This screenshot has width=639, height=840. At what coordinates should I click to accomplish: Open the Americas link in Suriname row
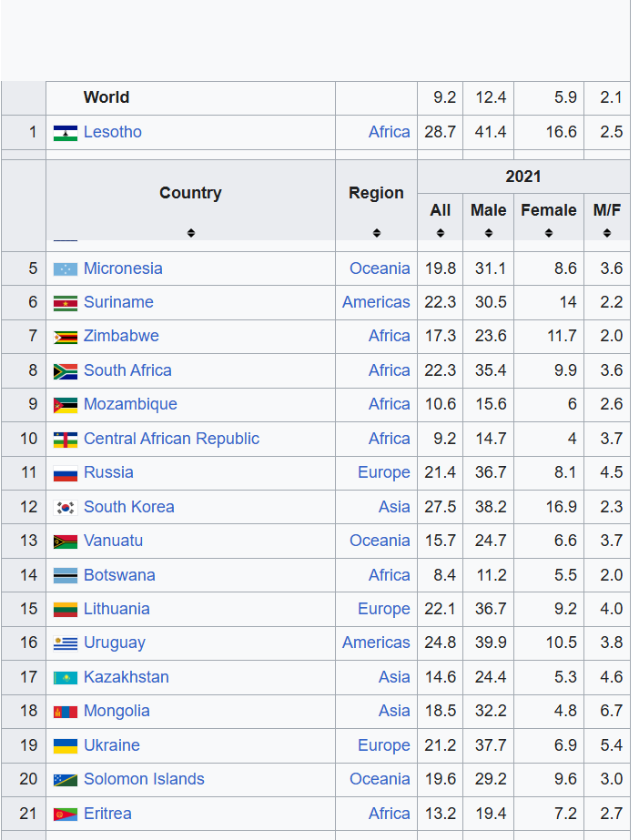(x=376, y=302)
